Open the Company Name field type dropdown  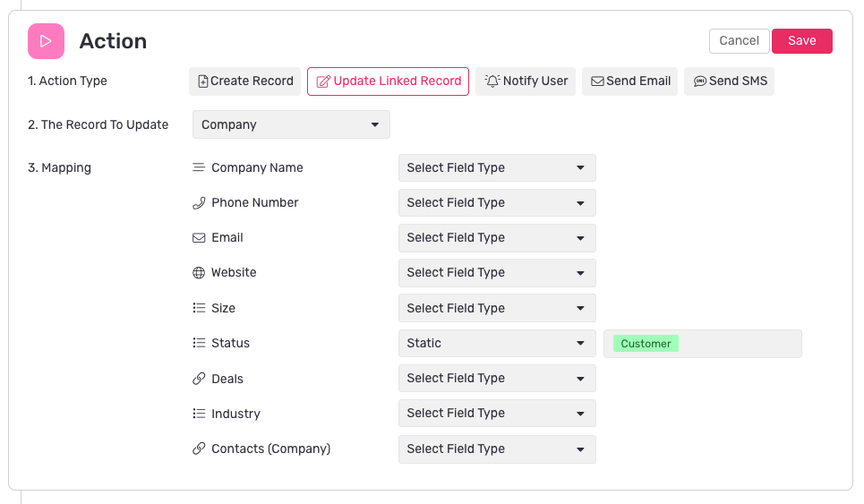[497, 167]
